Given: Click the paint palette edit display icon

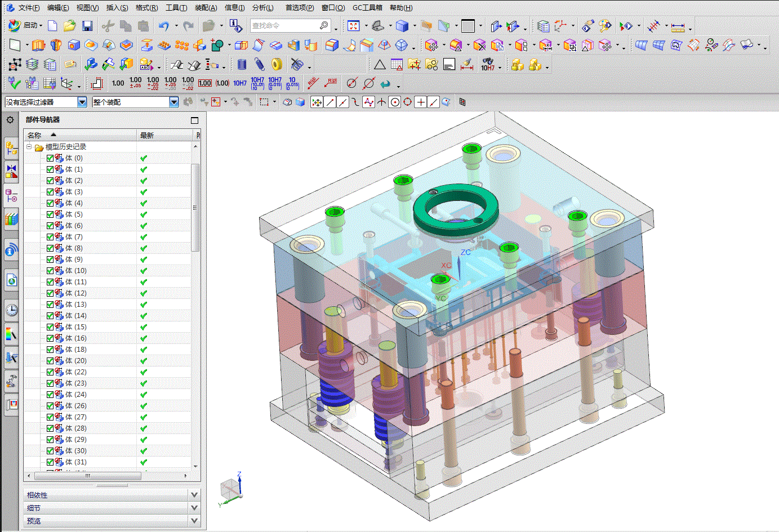Looking at the screenshot, I should (605, 26).
